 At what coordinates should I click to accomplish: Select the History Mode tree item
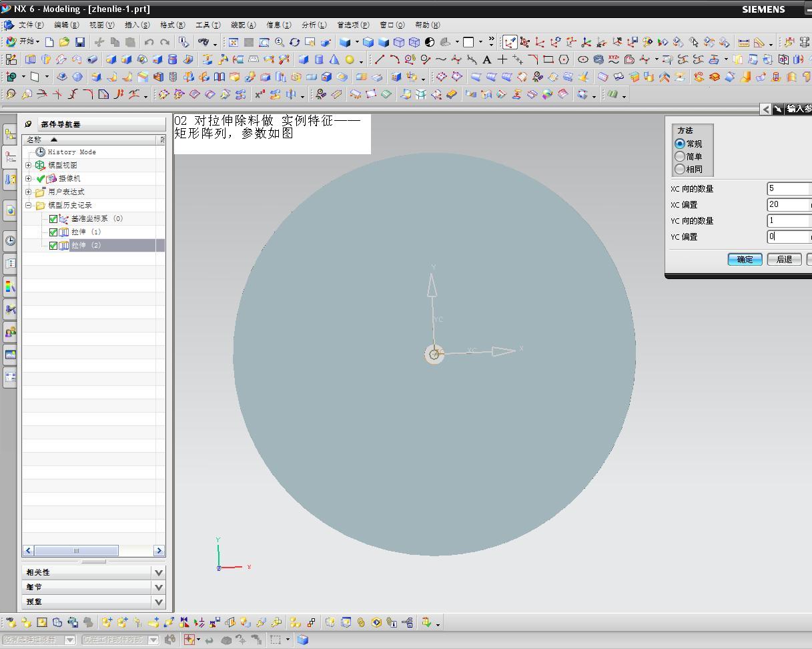pyautogui.click(x=71, y=152)
